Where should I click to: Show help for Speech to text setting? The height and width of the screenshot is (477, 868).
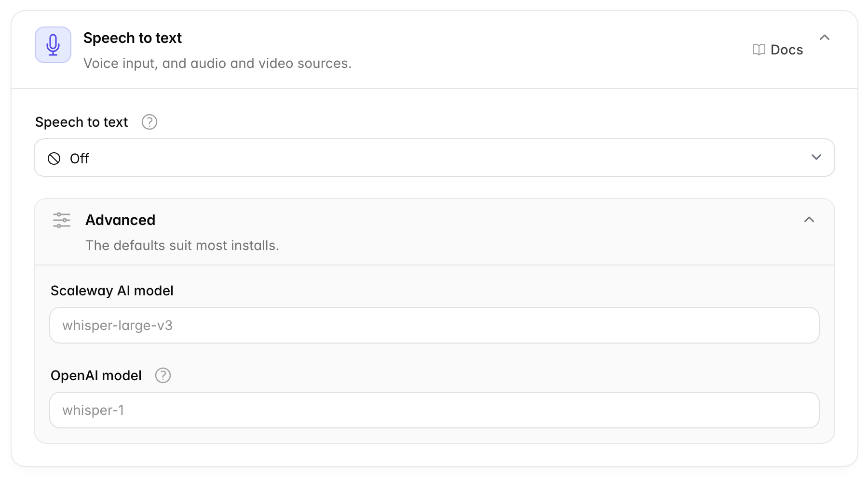coord(149,122)
